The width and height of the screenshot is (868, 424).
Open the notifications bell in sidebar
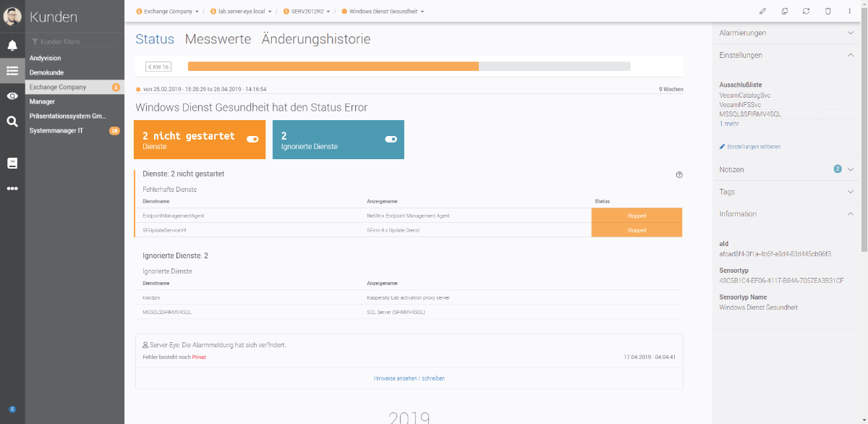click(12, 46)
